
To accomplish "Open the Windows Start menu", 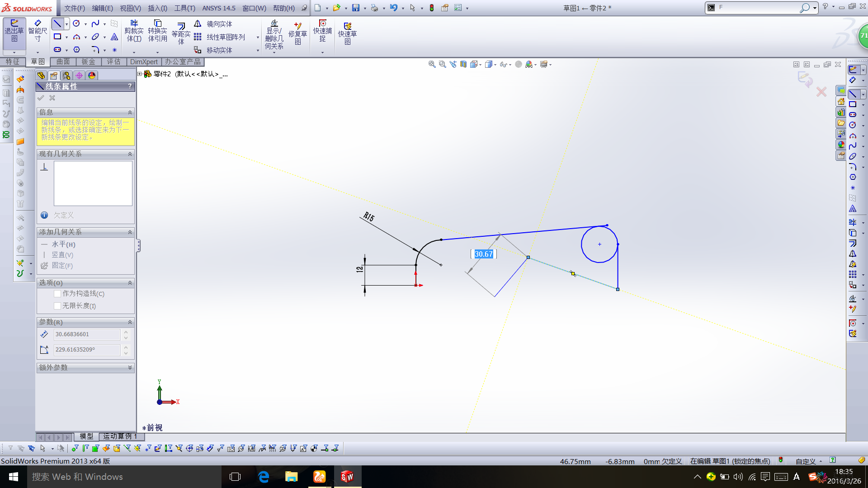I will pos(14,477).
